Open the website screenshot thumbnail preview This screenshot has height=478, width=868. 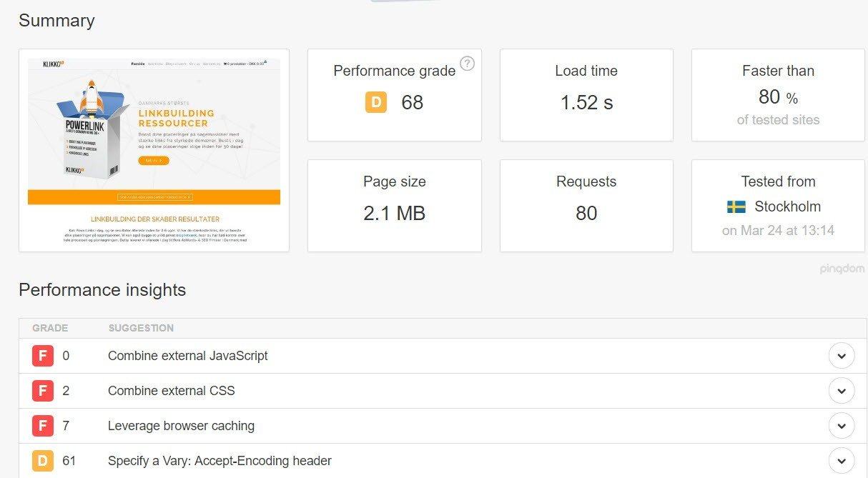point(154,150)
